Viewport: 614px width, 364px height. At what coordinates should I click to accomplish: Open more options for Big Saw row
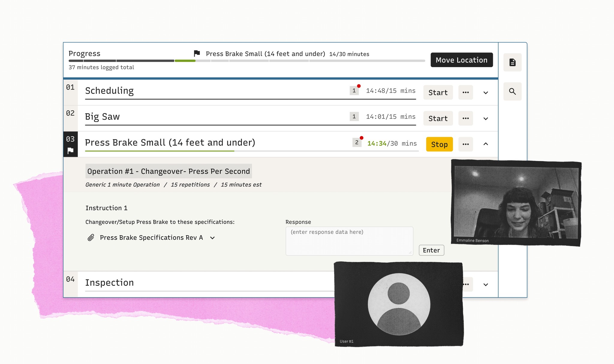[x=466, y=118]
